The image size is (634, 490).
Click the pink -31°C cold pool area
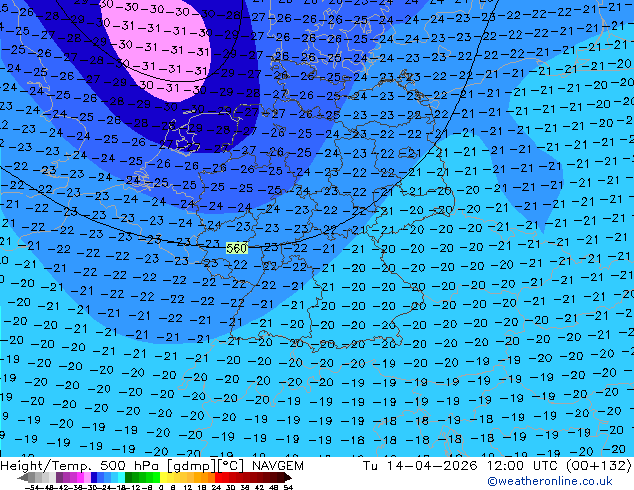162,53
